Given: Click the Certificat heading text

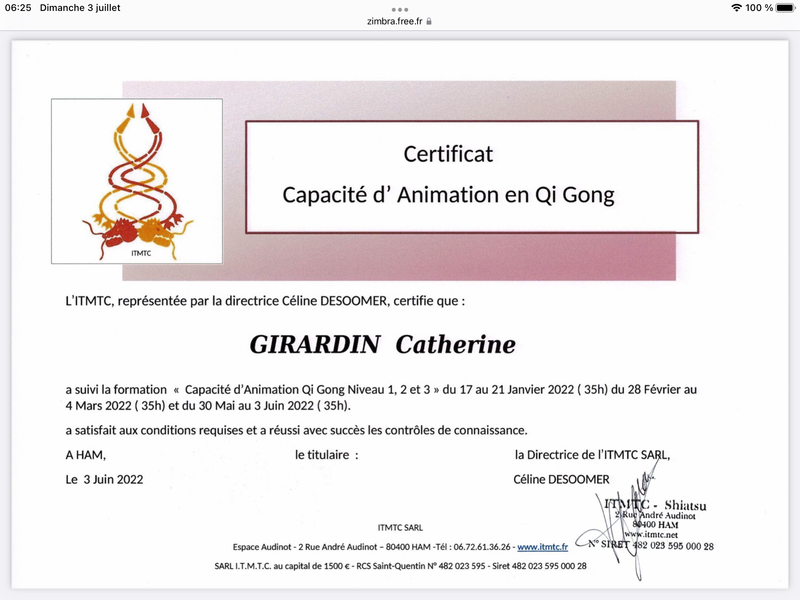Looking at the screenshot, I should (448, 154).
